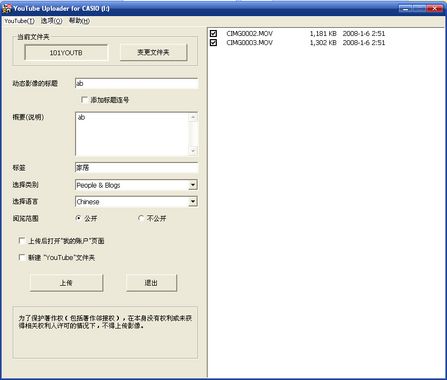The width and height of the screenshot is (447, 380).
Task: Click description scrollbar down arrow
Action: pos(193,151)
